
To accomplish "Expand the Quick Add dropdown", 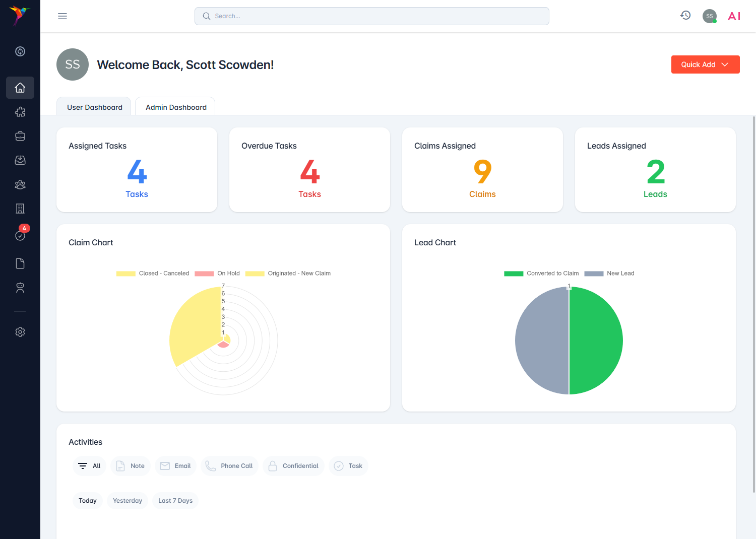I will point(705,64).
